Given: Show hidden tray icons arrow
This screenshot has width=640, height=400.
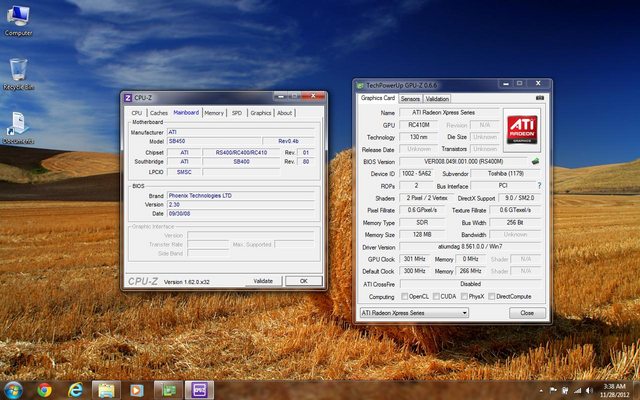Looking at the screenshot, I should 541,391.
